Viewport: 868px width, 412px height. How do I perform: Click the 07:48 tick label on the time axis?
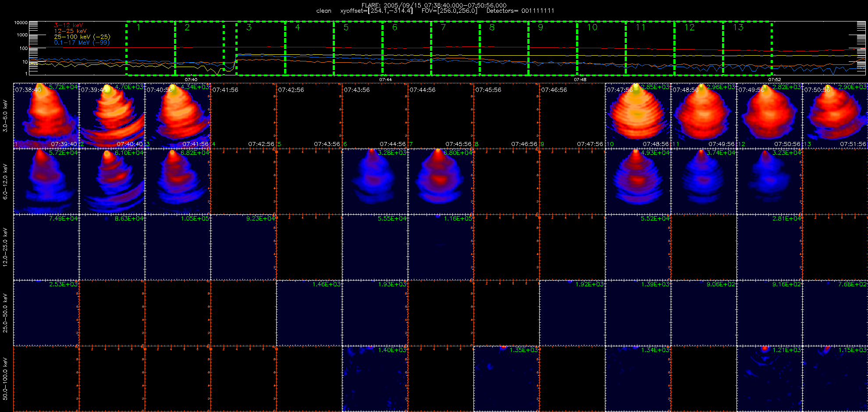[580, 79]
